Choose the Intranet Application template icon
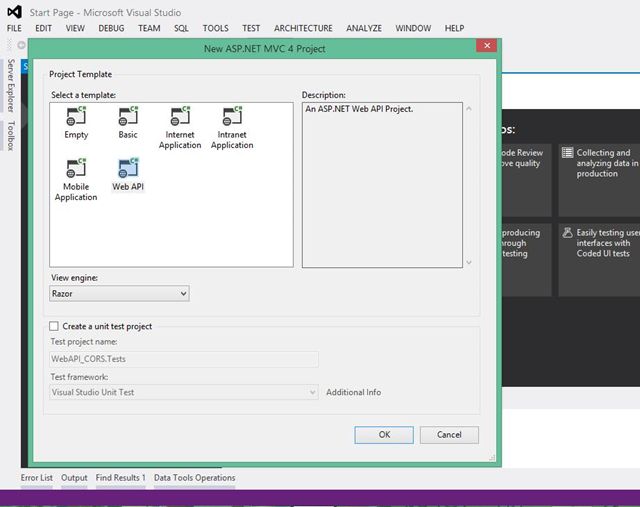This screenshot has height=507, width=640. 232,116
